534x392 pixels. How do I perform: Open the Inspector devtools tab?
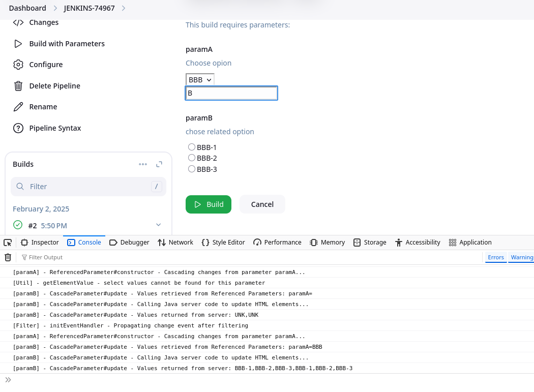point(40,243)
